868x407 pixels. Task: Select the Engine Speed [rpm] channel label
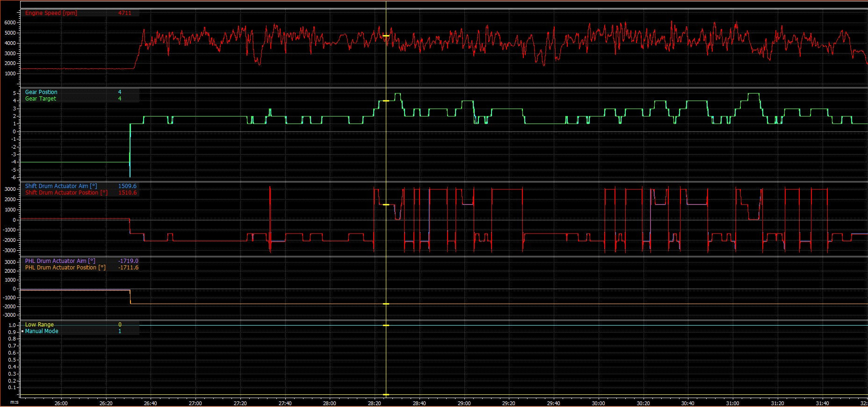pyautogui.click(x=51, y=13)
